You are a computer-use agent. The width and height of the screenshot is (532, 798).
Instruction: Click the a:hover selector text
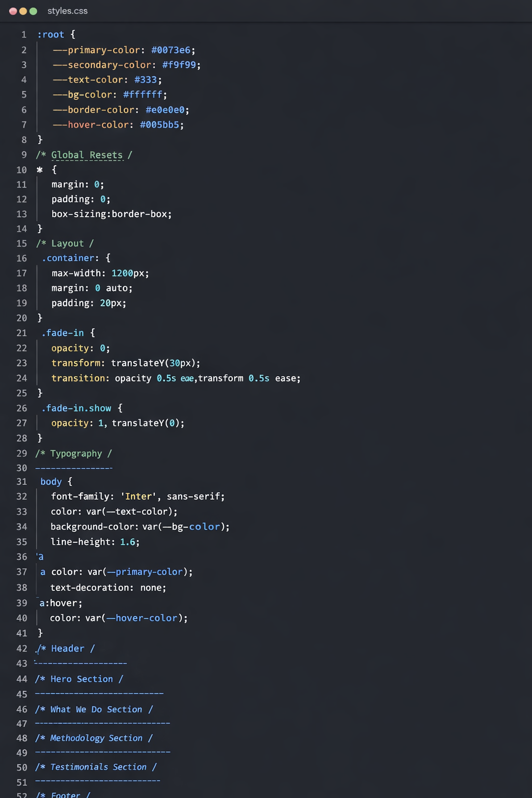[x=59, y=603]
